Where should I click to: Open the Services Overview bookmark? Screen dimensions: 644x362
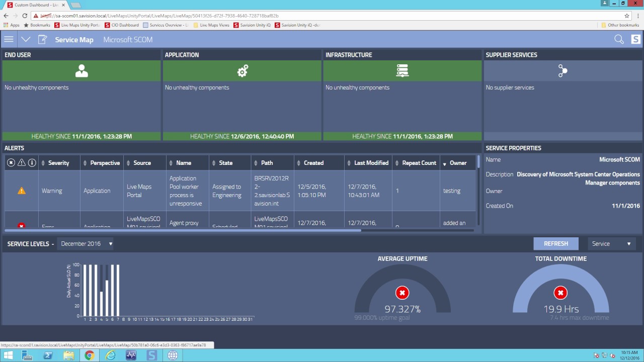pyautogui.click(x=166, y=25)
